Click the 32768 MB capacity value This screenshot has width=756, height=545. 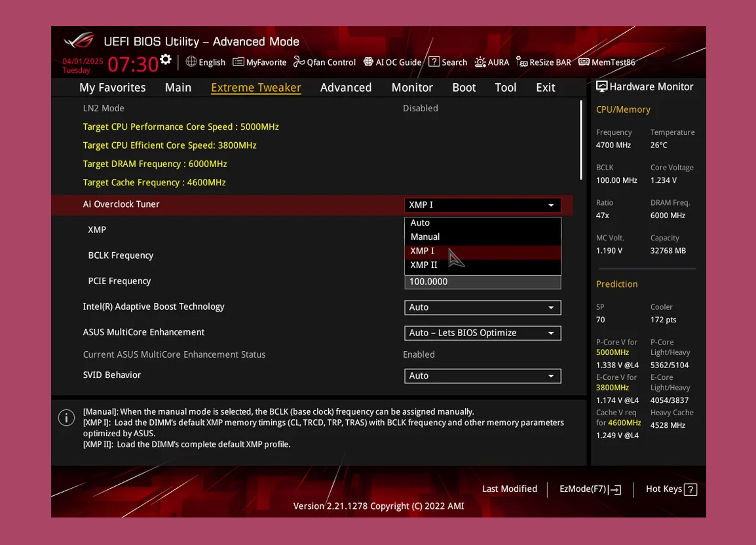(x=668, y=250)
